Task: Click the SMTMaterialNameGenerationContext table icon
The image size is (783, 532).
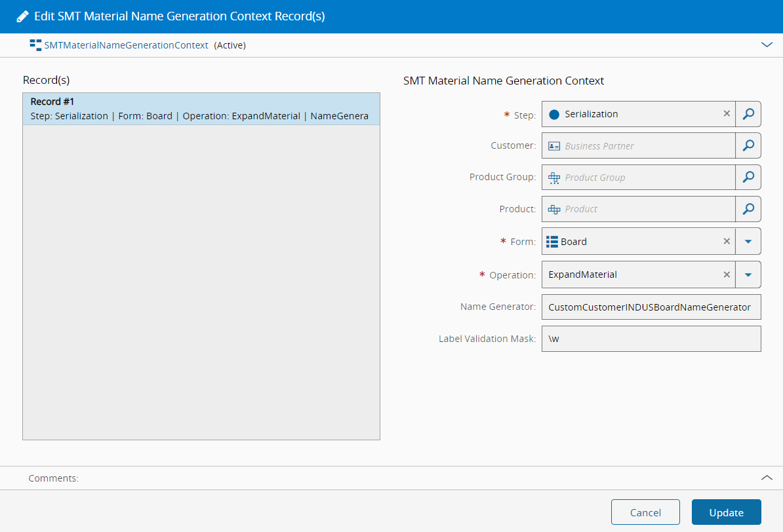Action: (x=35, y=45)
